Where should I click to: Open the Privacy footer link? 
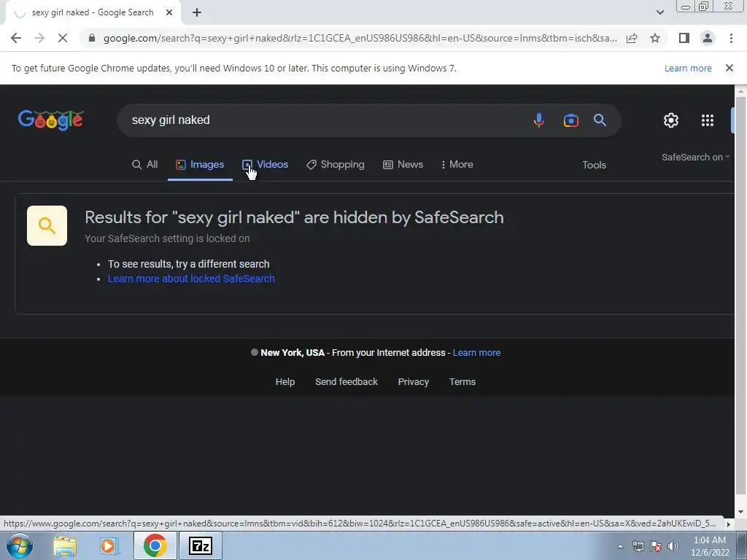(414, 382)
